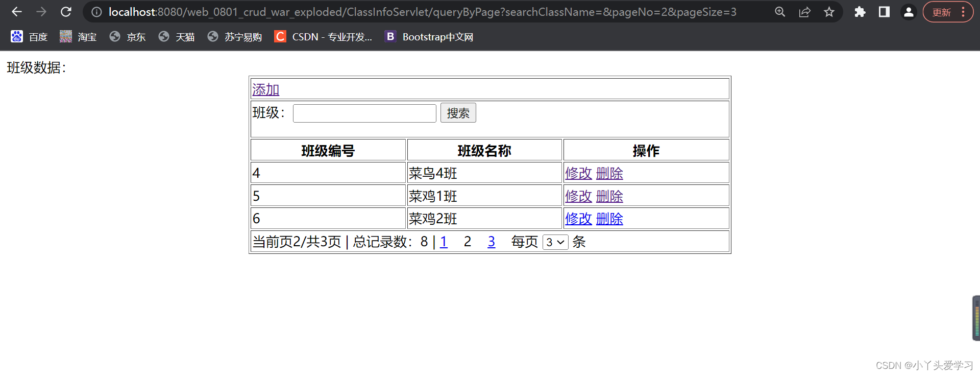Open the 苏宁易购 bookmark
Image resolution: width=980 pixels, height=375 pixels.
coord(235,37)
